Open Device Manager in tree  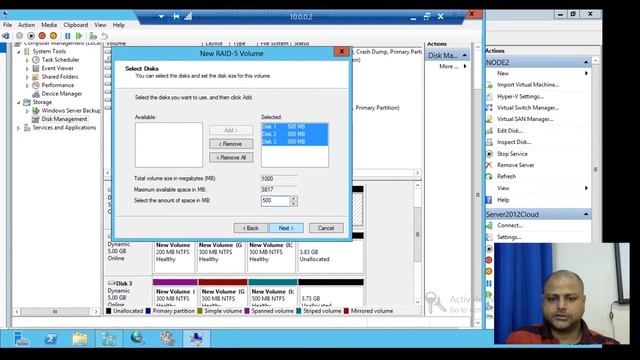(62, 94)
